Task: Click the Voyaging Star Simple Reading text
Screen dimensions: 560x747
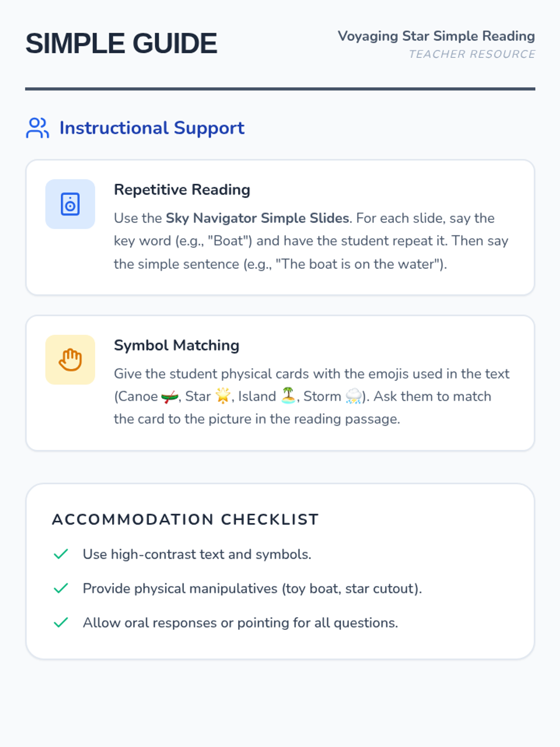Action: point(436,36)
